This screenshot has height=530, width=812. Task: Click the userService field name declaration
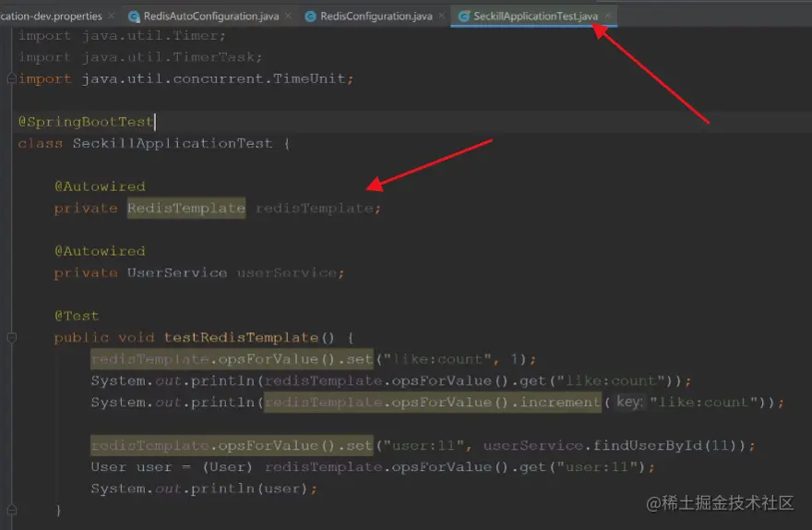(x=287, y=273)
